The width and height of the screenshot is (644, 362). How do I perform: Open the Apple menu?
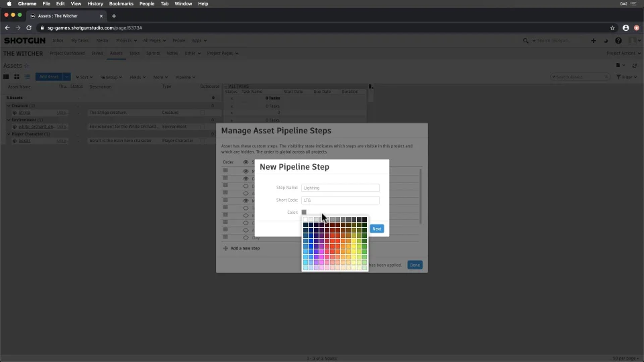point(9,4)
